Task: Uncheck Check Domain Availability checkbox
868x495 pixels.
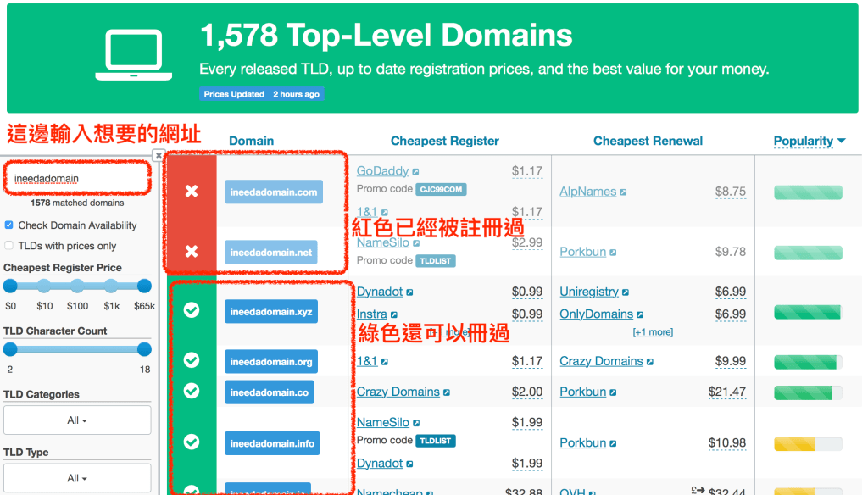Action: click(9, 225)
